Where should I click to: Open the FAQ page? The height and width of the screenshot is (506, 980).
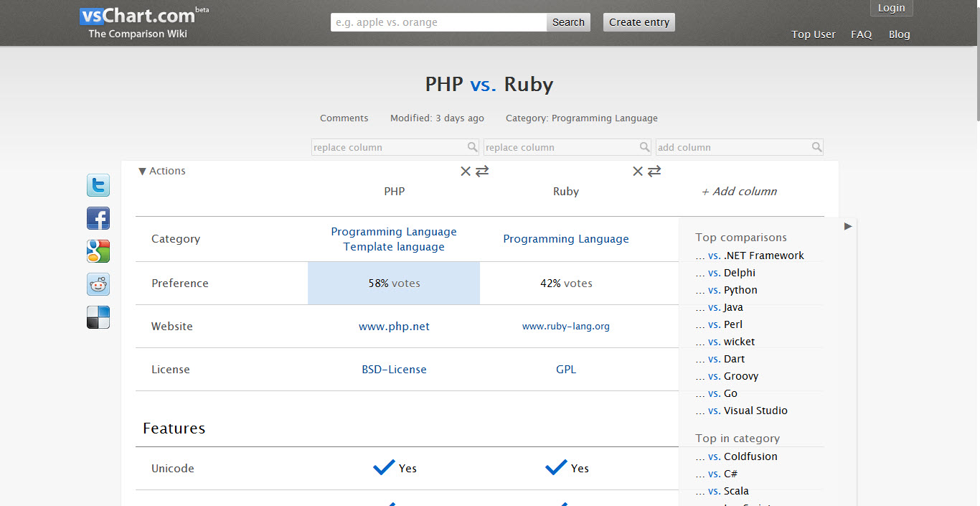coord(862,34)
